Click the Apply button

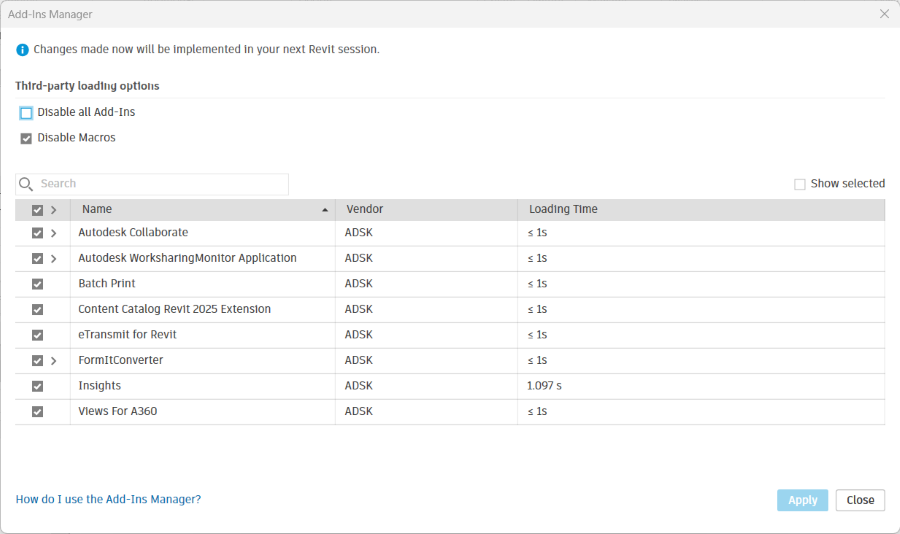click(802, 500)
